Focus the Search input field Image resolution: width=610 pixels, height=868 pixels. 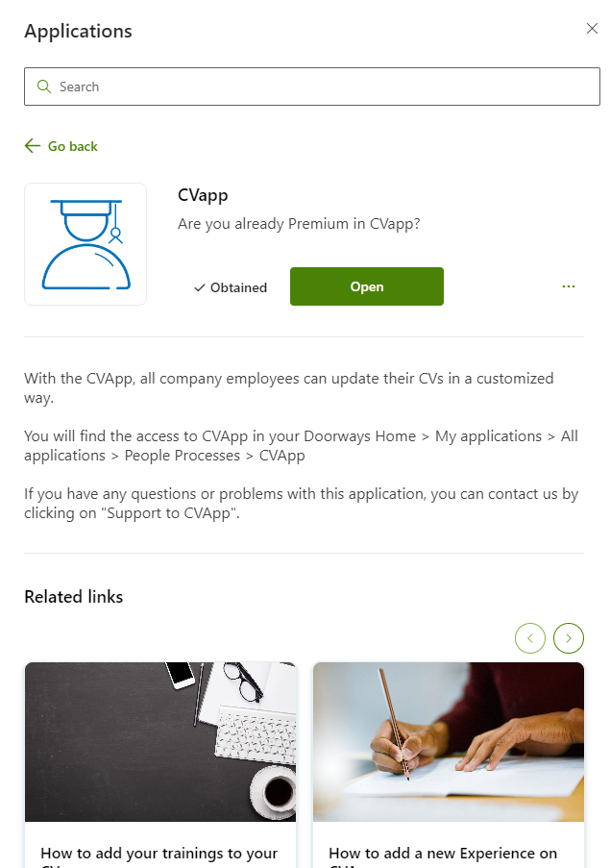click(x=312, y=87)
